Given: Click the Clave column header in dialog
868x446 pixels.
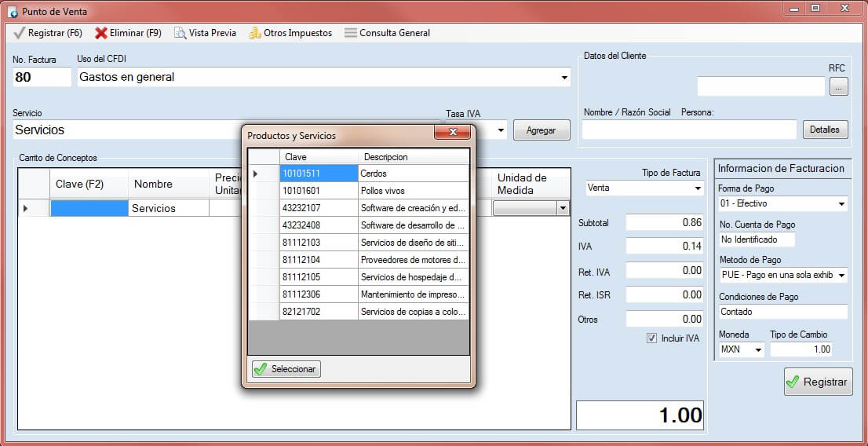Looking at the screenshot, I should coord(319,157).
